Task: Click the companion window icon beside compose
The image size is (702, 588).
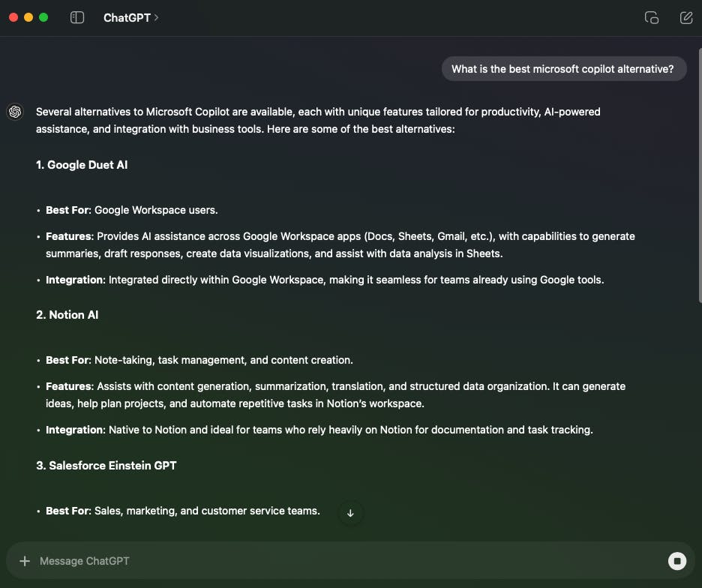Action: [x=651, y=18]
